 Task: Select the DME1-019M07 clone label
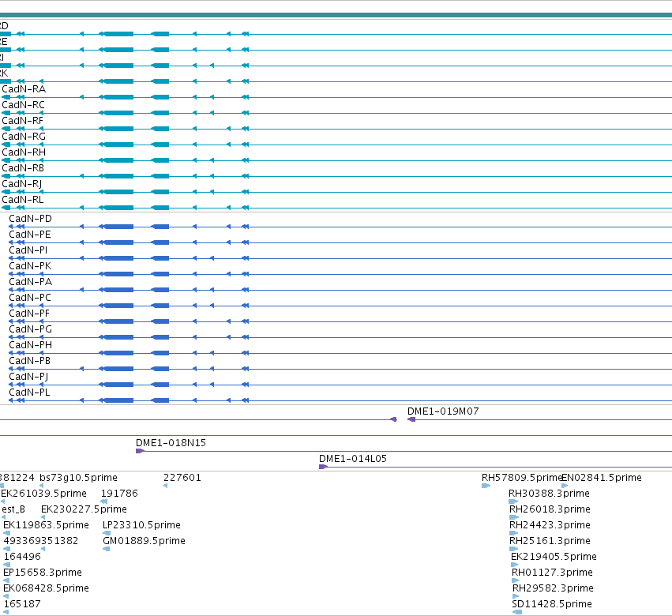[443, 411]
